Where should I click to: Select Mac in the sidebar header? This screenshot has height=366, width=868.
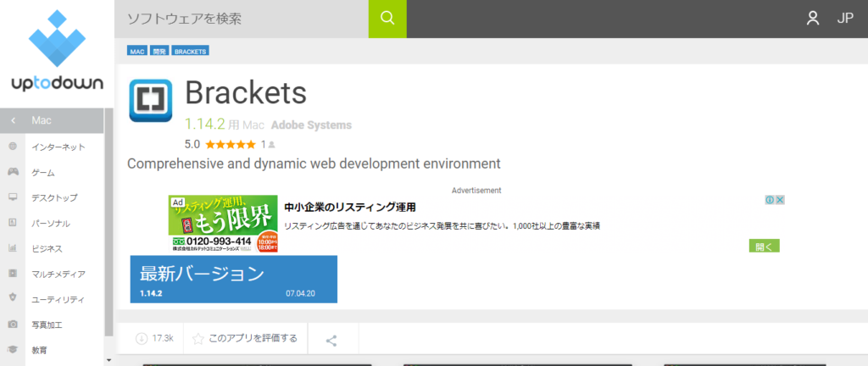[42, 120]
